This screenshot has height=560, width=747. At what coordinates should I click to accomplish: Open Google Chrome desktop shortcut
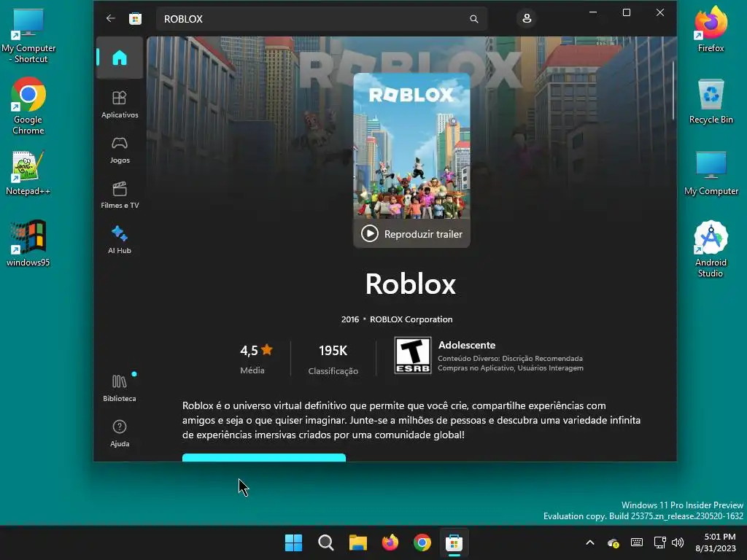[x=28, y=106]
